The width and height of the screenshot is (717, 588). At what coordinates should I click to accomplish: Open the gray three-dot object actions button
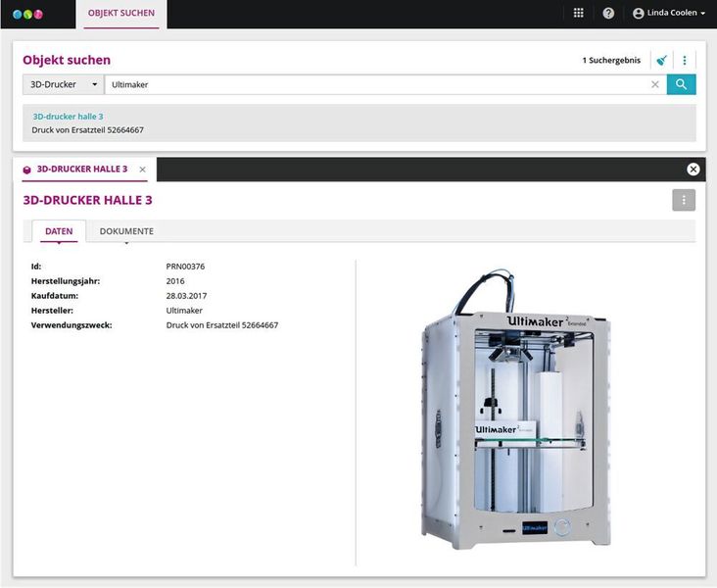684,200
